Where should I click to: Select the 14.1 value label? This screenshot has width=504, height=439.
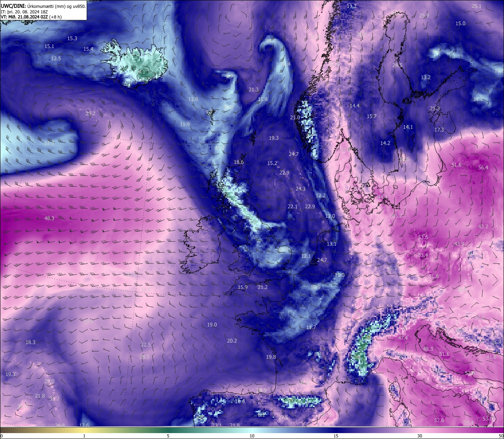point(408,127)
